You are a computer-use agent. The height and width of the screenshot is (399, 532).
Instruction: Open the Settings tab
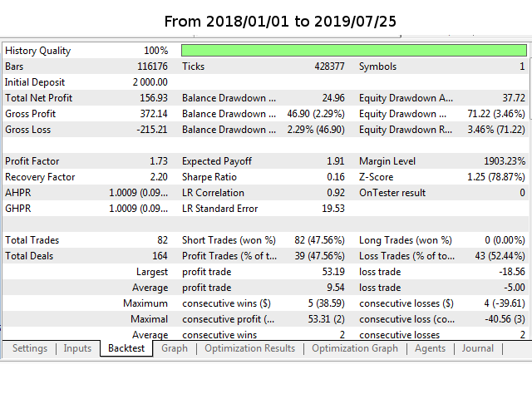point(30,348)
